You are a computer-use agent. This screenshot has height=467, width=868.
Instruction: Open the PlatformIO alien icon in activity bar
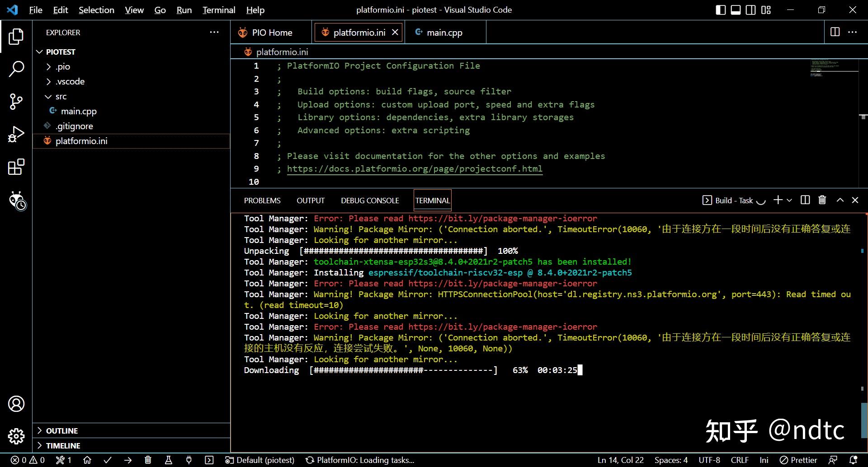point(17,200)
